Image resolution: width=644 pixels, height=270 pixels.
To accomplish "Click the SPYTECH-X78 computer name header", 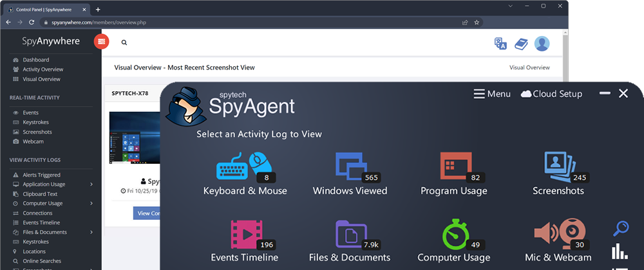I will click(130, 93).
